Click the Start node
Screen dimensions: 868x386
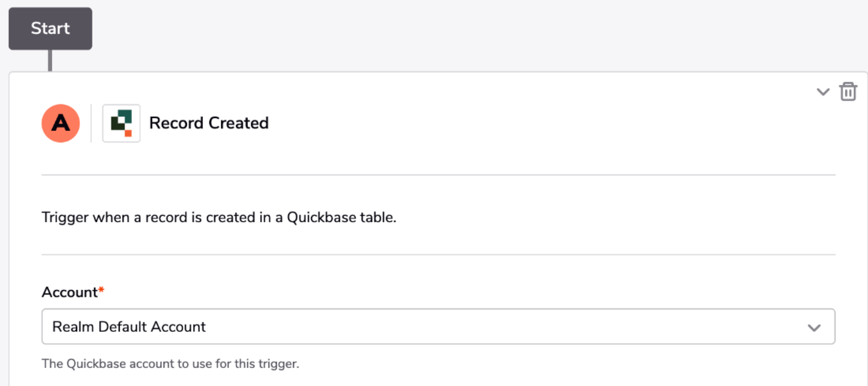pos(50,29)
